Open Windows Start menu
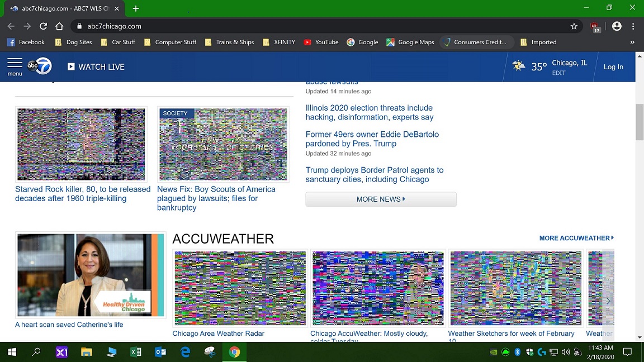644x362 pixels. coord(12,352)
